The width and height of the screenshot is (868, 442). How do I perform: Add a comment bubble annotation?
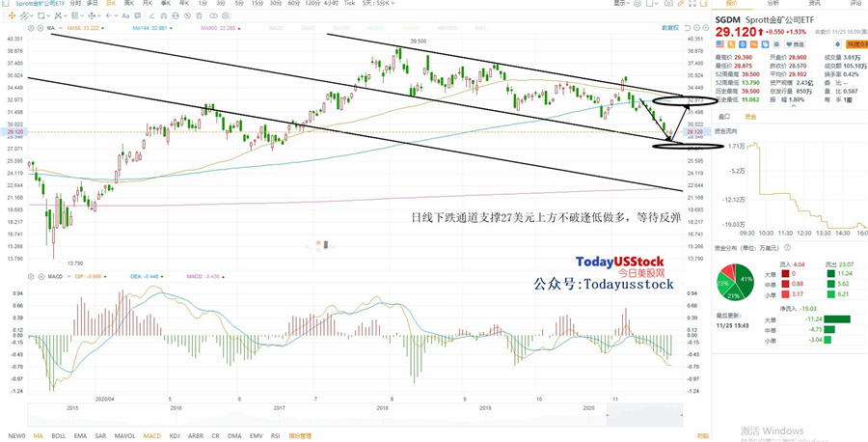coord(137,16)
